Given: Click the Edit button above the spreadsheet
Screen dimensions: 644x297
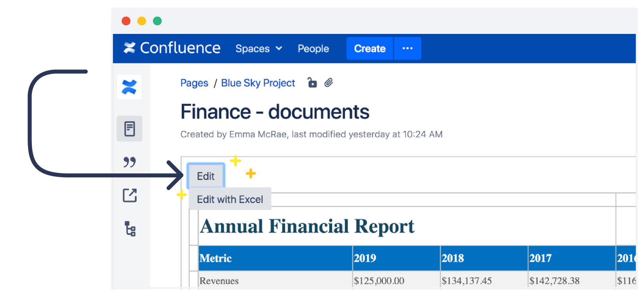Looking at the screenshot, I should click(x=206, y=176).
